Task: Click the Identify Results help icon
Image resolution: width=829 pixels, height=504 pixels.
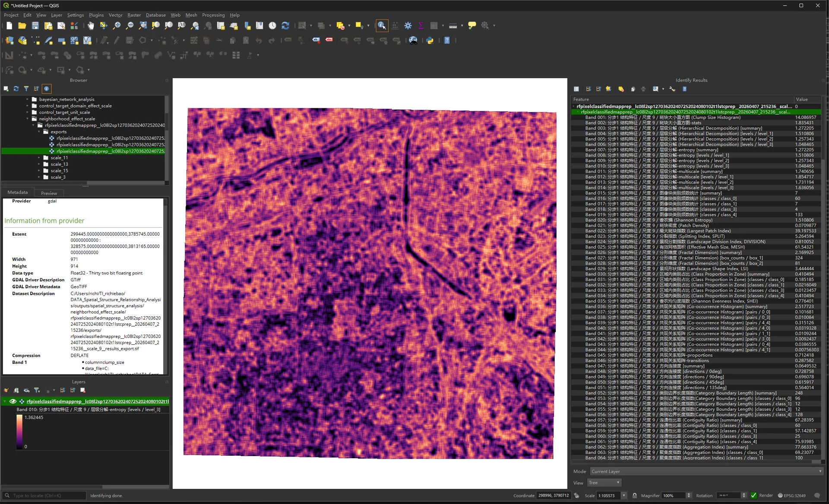Action: point(684,89)
